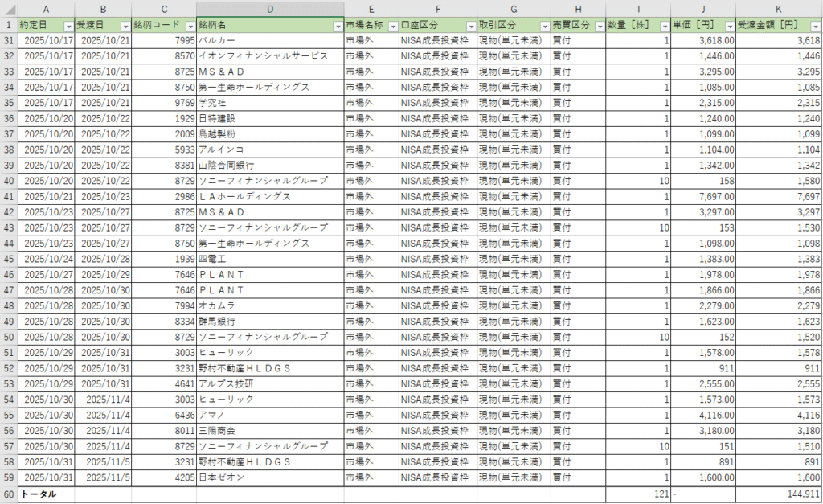This screenshot has width=823, height=504.
Task: Click the row 60 header number
Action: [x=9, y=494]
